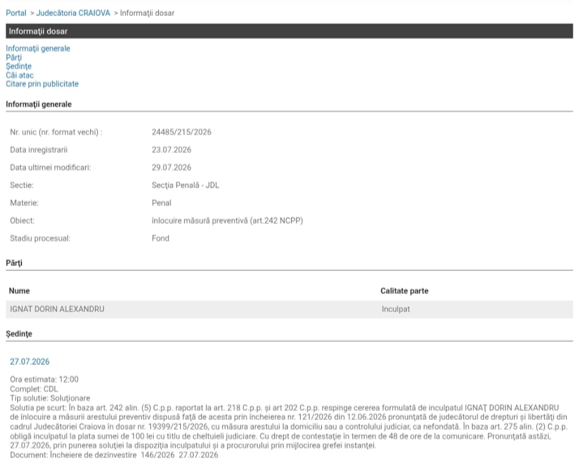Select the Penal value for Materie
Image resolution: width=579 pixels, height=470 pixels.
(x=161, y=203)
